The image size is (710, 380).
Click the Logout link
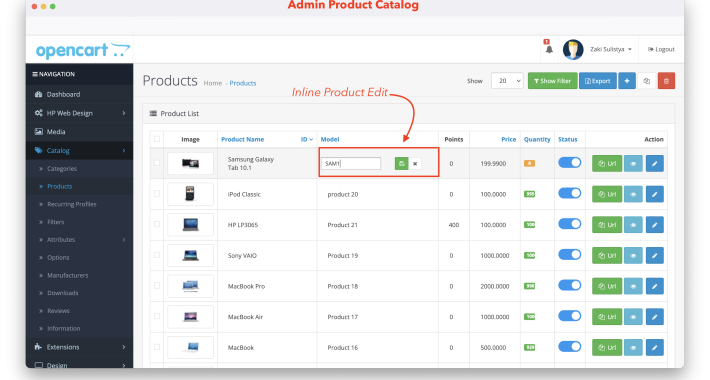pos(661,49)
